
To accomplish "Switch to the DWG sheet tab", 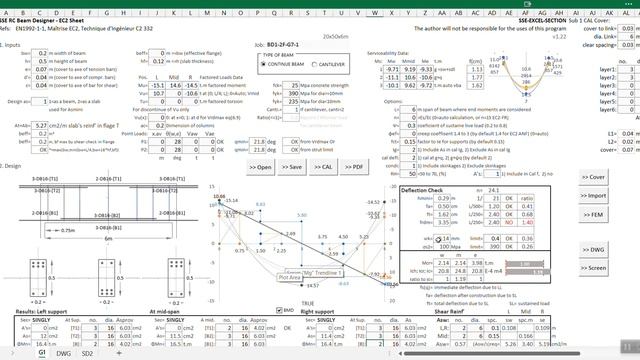I will click(64, 353).
